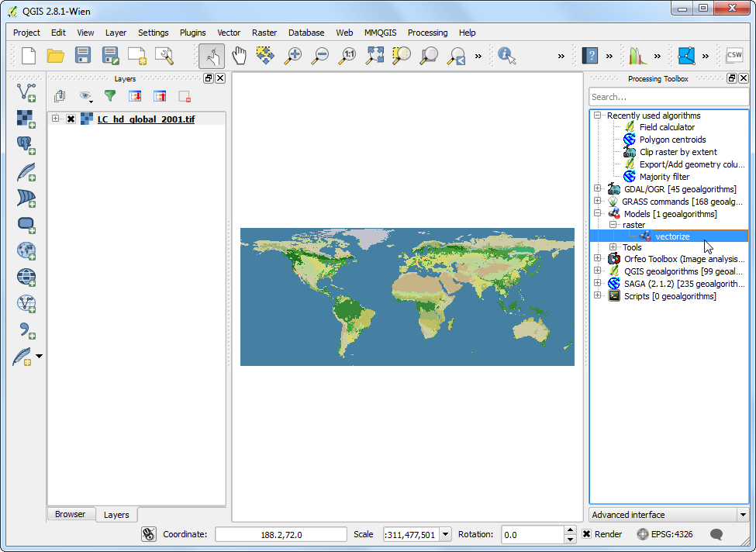
Task: Click the Zoom to Selection icon
Action: click(401, 56)
